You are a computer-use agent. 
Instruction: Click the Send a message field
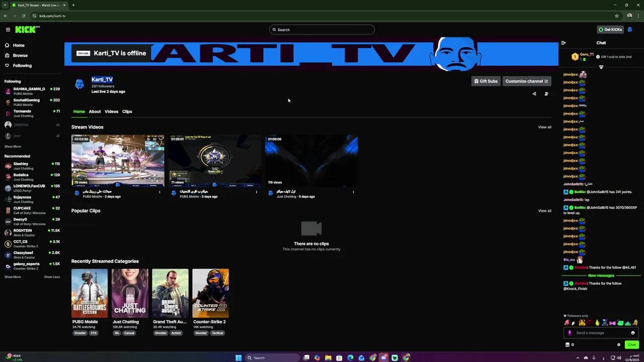(x=601, y=333)
